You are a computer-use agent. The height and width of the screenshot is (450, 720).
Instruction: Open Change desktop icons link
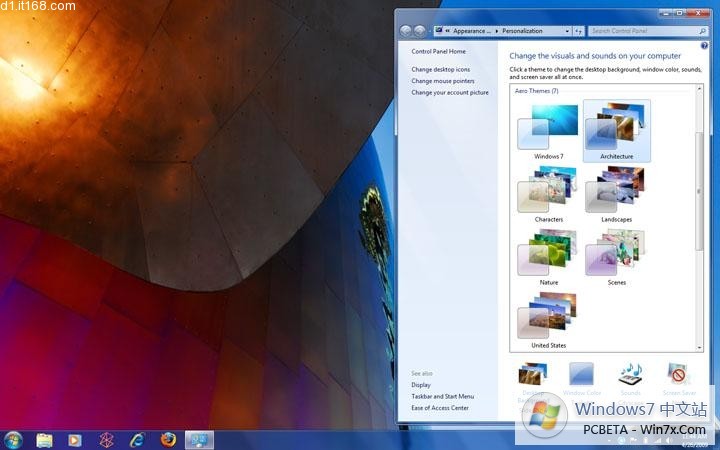[x=440, y=69]
